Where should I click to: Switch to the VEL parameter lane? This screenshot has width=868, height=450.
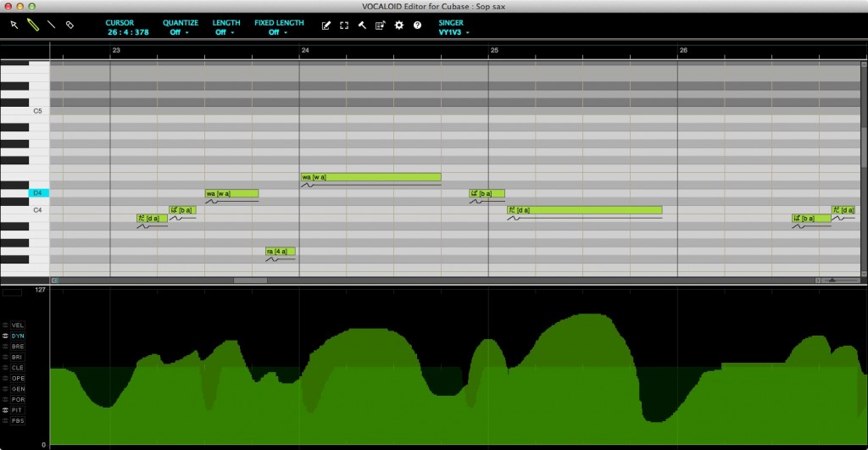point(18,325)
